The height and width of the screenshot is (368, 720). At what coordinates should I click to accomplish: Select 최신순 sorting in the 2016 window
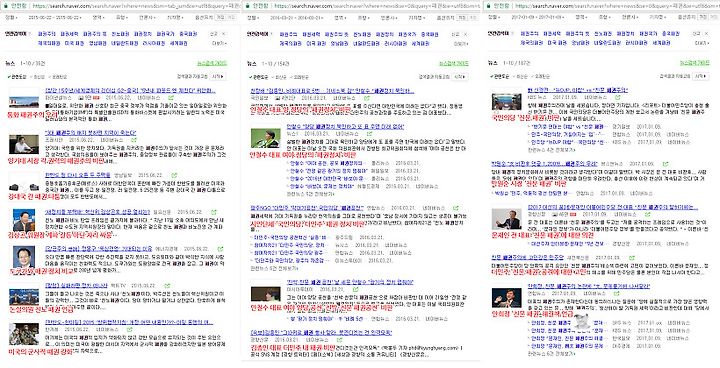(x=280, y=77)
